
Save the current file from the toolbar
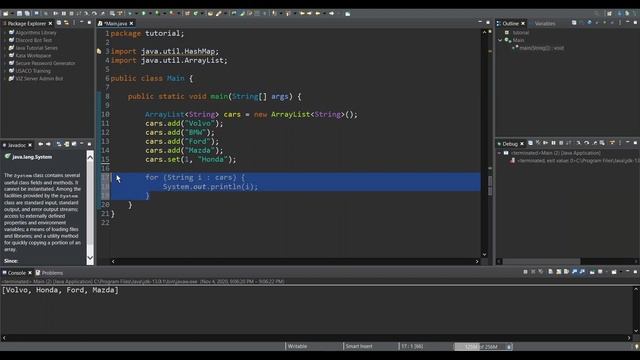pyautogui.click(x=19, y=13)
